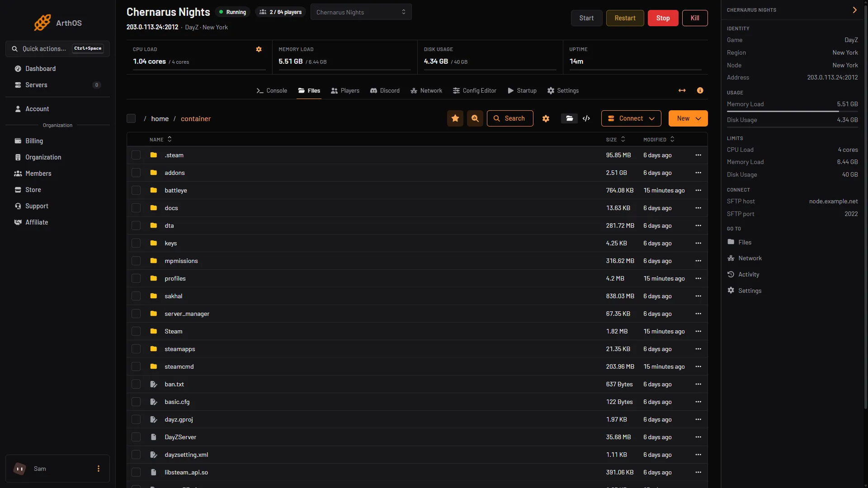Sort the list by Name column

point(160,139)
